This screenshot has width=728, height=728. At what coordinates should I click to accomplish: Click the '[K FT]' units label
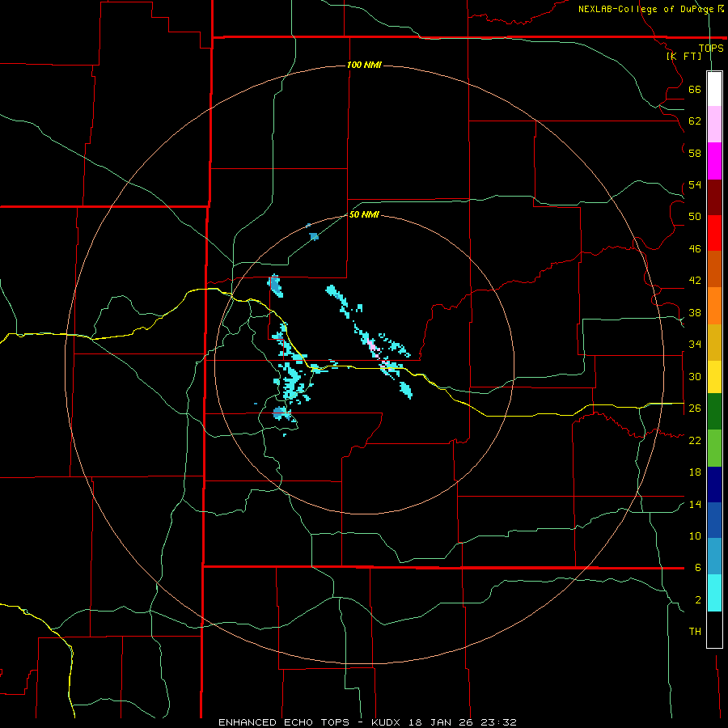(x=684, y=56)
